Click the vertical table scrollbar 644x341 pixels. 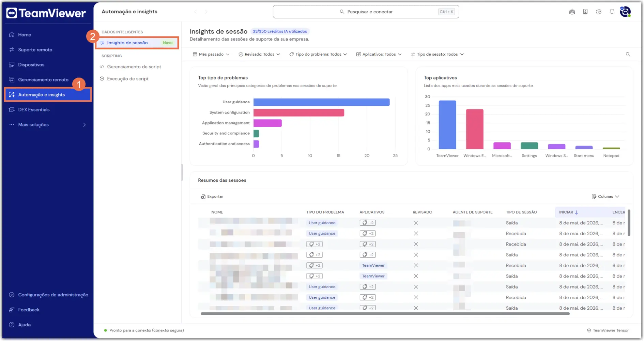click(x=629, y=223)
